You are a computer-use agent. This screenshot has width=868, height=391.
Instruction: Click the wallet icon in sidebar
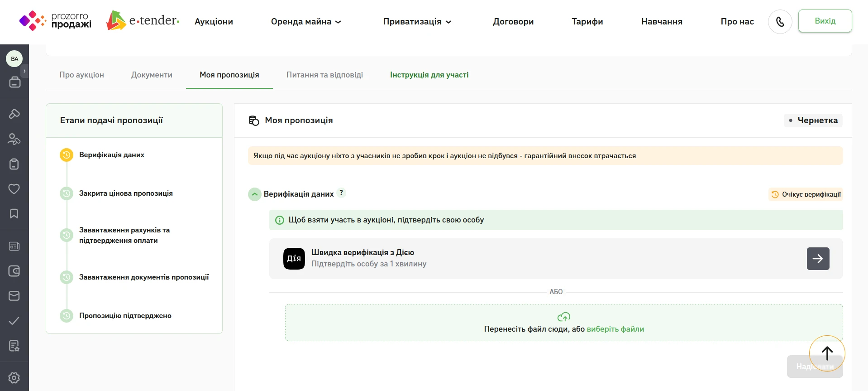(x=14, y=271)
